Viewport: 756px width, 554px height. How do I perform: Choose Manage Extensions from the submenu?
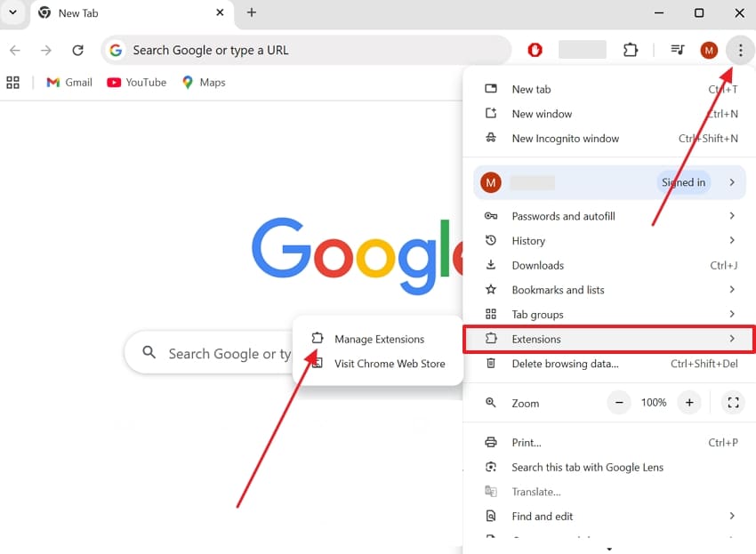click(x=376, y=339)
